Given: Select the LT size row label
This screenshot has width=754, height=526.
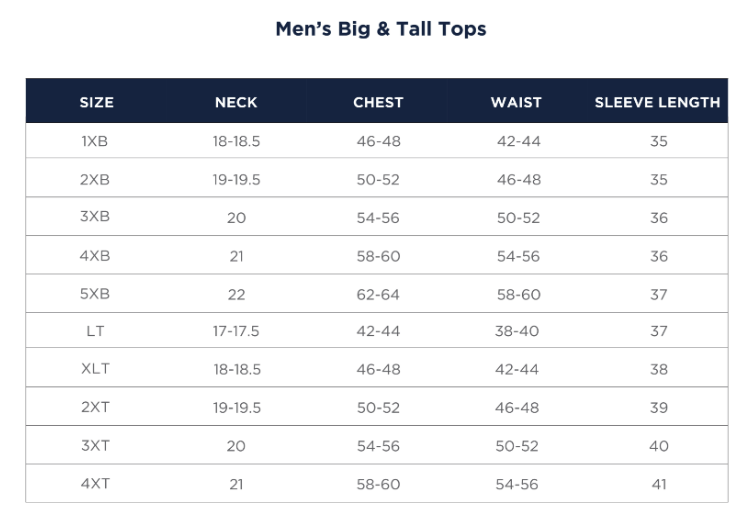Looking at the screenshot, I should (x=95, y=331).
